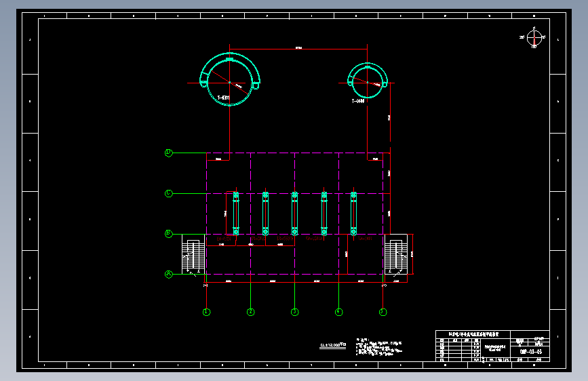Select the first cyan horizontal vessel from left

click(x=236, y=214)
